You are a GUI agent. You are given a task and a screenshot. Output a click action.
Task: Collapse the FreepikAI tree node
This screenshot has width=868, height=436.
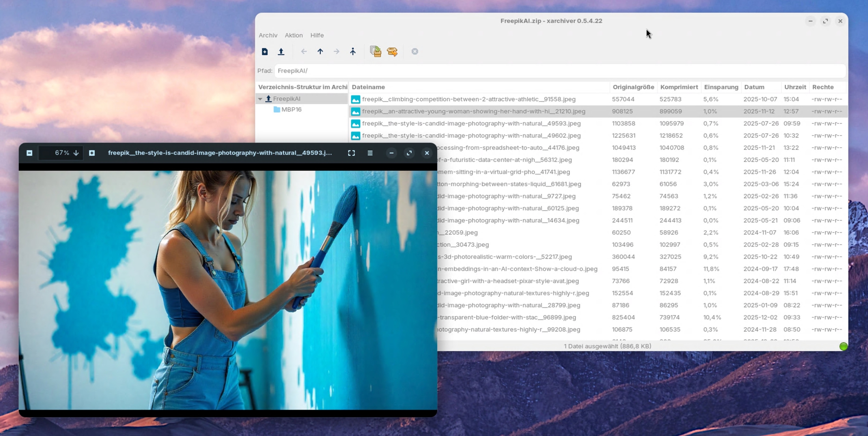click(260, 99)
